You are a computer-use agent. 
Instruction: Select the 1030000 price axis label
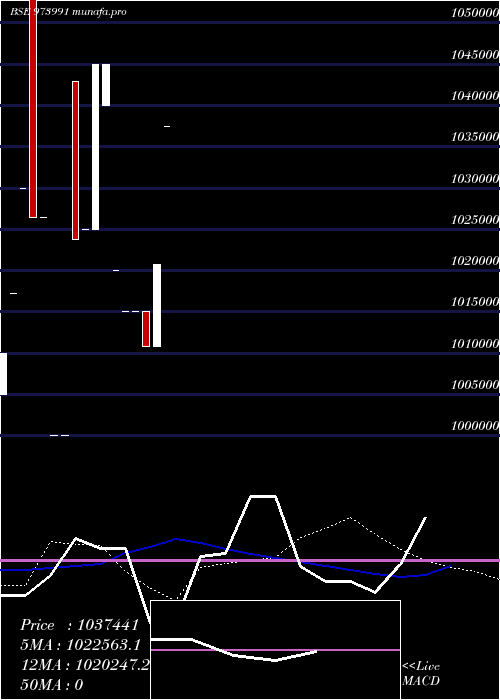(475, 179)
